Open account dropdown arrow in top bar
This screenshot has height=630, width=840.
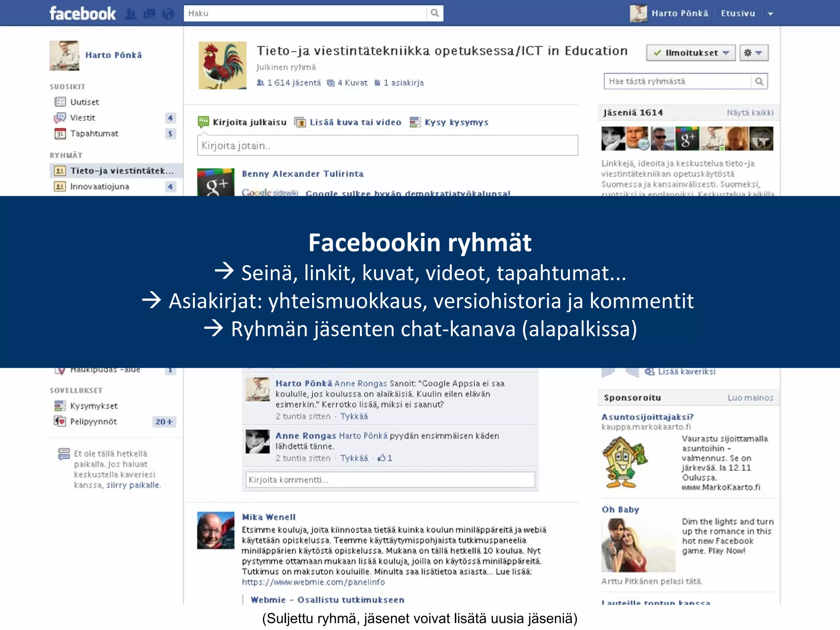click(770, 14)
